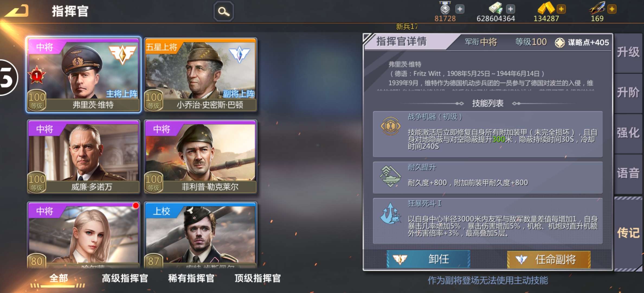Click the back arrow icon

(17, 11)
